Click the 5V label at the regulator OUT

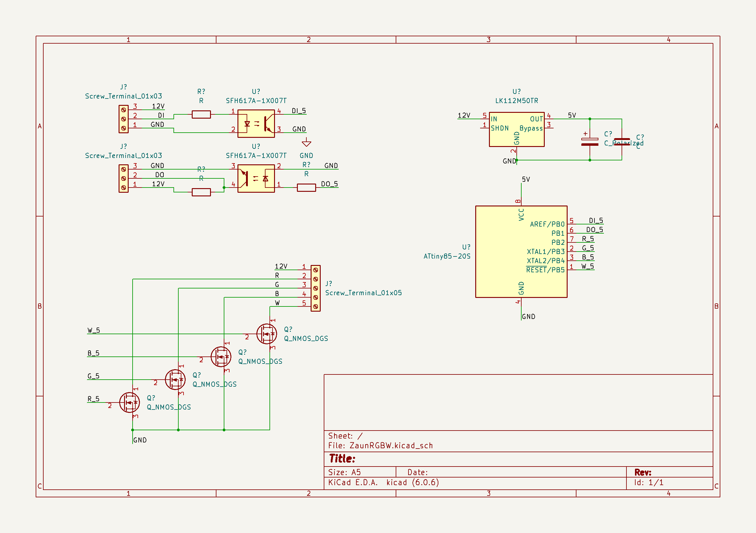coord(572,115)
